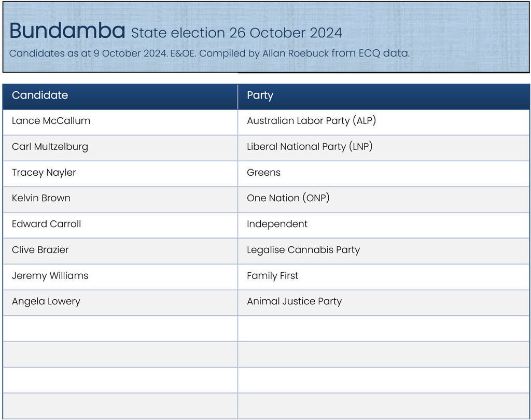The image size is (531, 420).
Task: Click the 'State election 26 October 2024' subtitle
Action: [236, 33]
